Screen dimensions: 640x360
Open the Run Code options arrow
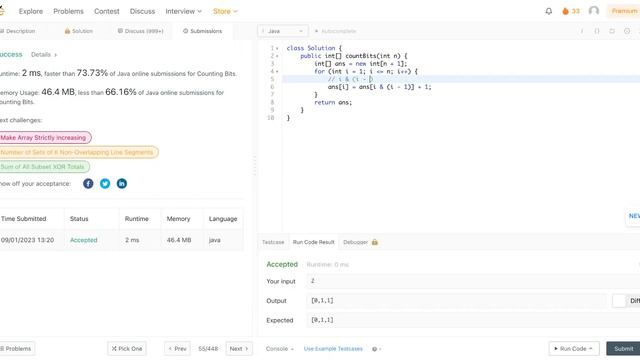tap(591, 349)
